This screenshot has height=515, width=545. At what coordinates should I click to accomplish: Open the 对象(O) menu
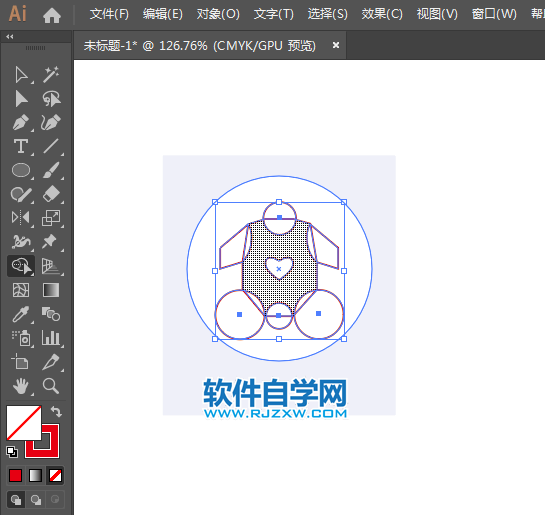click(218, 14)
